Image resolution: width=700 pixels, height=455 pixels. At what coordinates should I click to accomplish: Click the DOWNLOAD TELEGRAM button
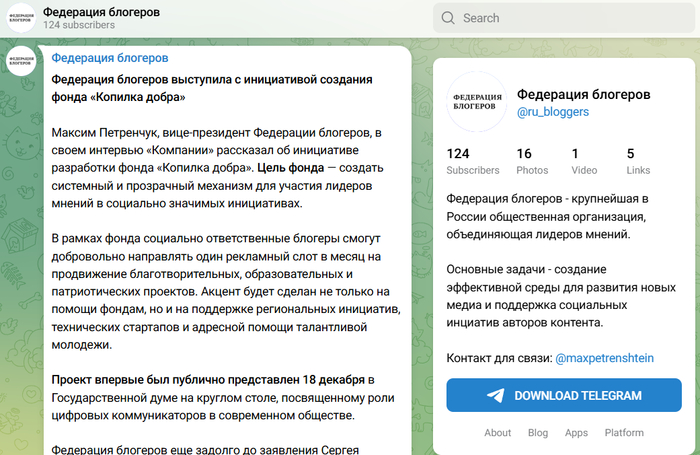(564, 395)
